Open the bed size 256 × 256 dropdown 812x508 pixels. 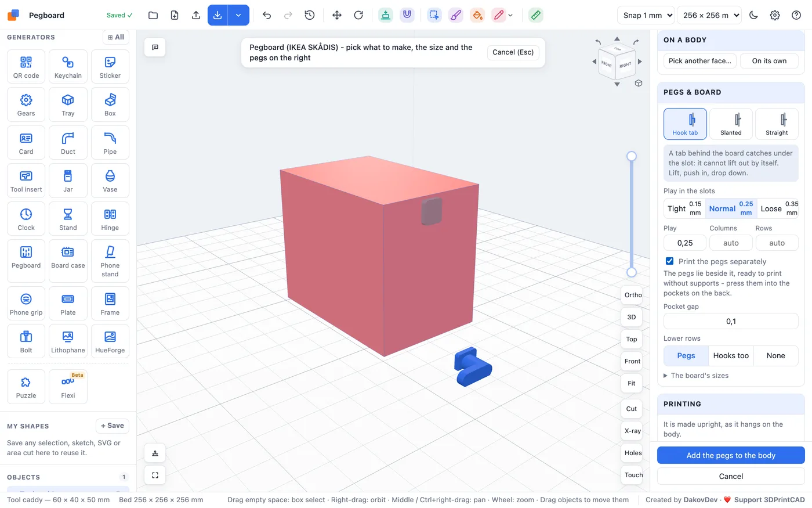711,15
